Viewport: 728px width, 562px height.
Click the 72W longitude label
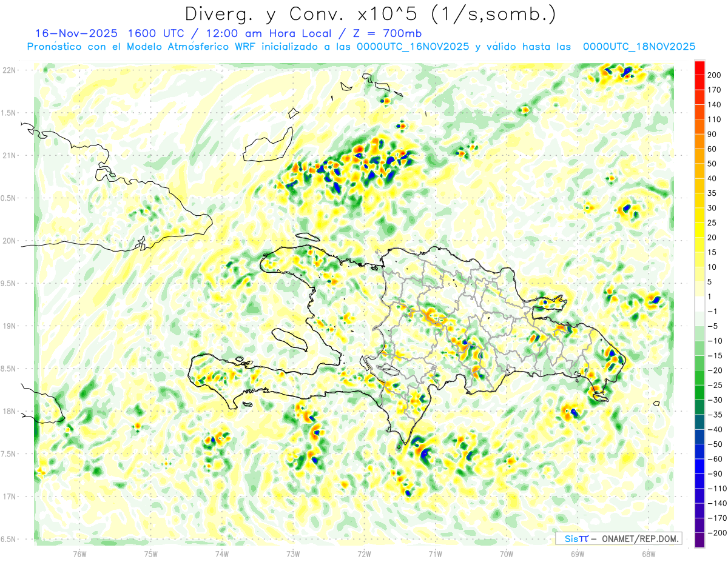364,554
